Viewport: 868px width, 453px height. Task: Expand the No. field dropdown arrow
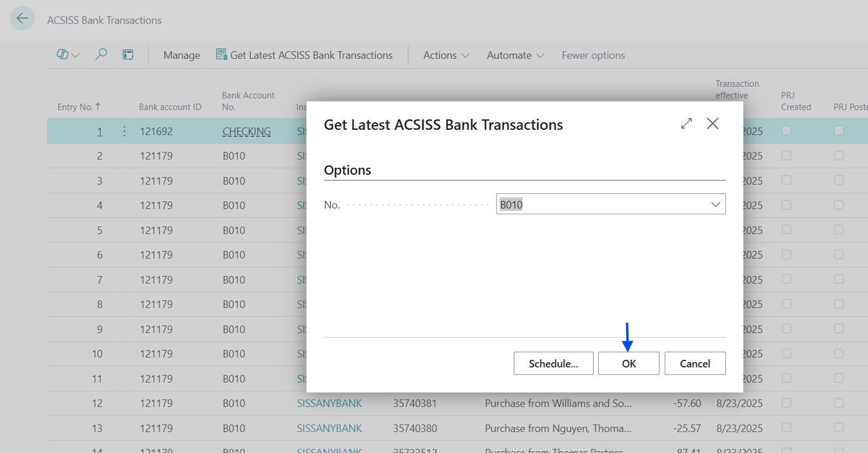[715, 204]
